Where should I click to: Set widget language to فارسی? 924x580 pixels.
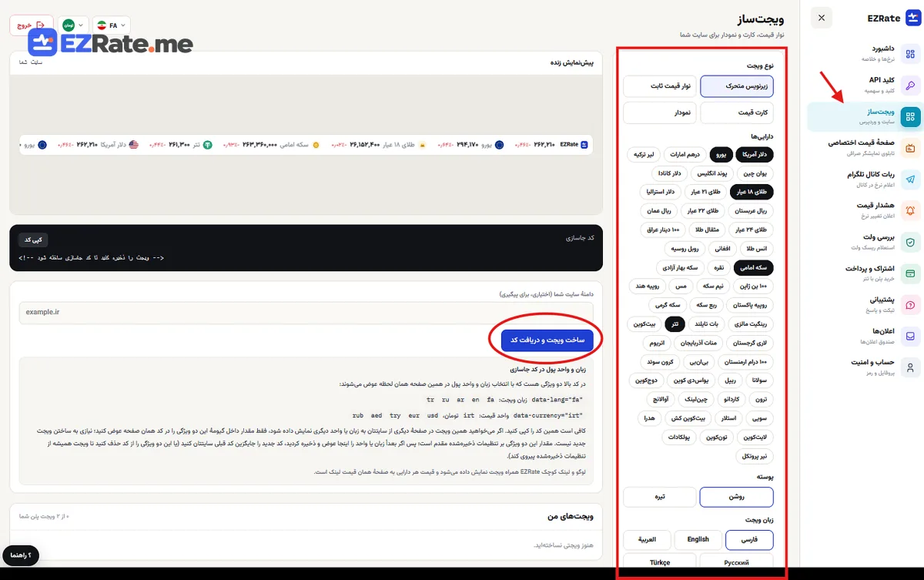(748, 540)
